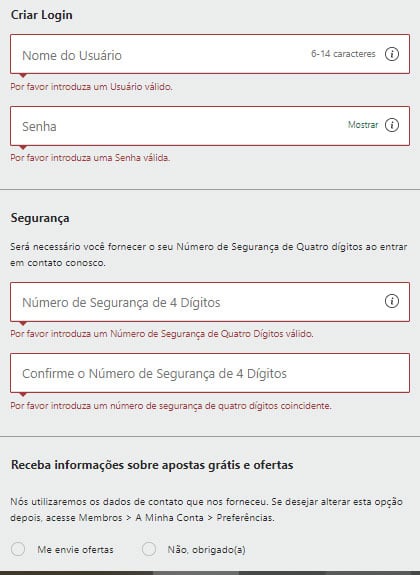Focus the Nome do Usuário input field
This screenshot has height=575, width=420.
click(210, 54)
